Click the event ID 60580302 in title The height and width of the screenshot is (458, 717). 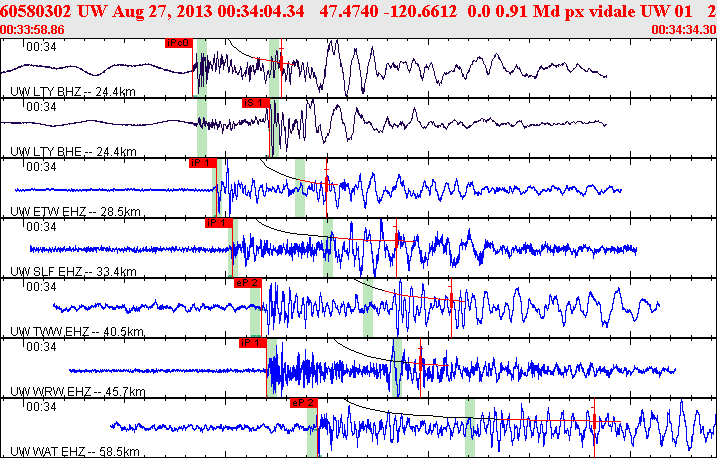(36, 11)
